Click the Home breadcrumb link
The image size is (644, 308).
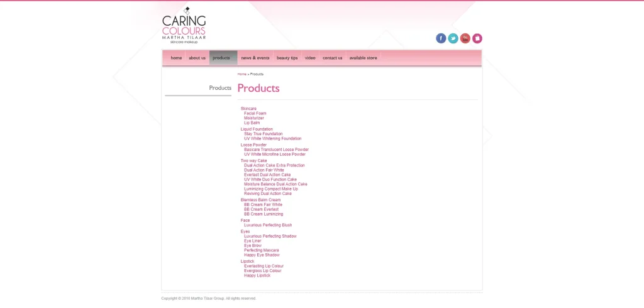(242, 74)
